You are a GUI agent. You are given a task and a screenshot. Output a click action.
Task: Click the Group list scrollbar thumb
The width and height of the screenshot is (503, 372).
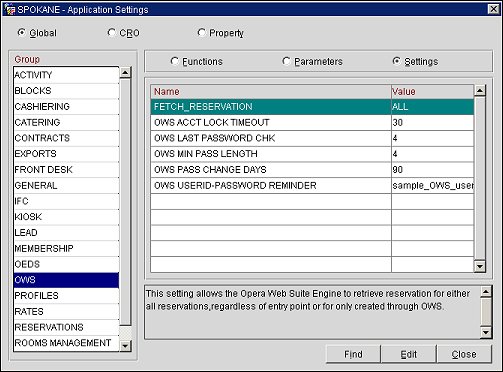[x=125, y=202]
